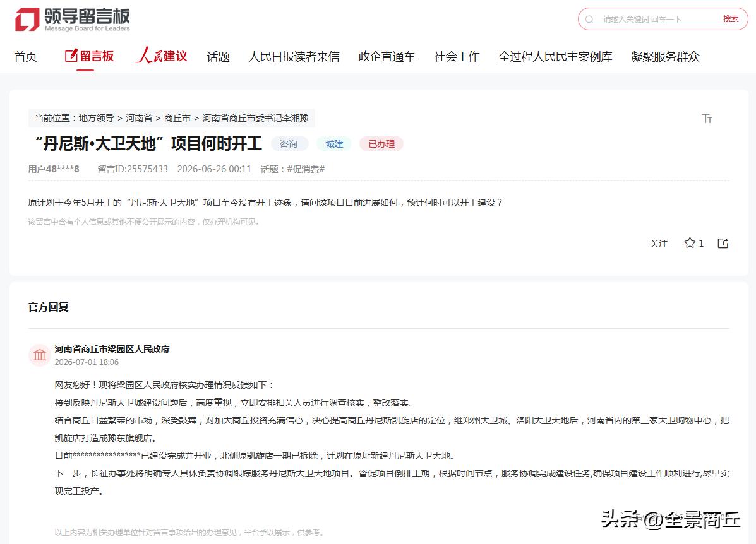756x544 pixels.
Task: Click the 领导留言板 site logo
Action: [73, 20]
